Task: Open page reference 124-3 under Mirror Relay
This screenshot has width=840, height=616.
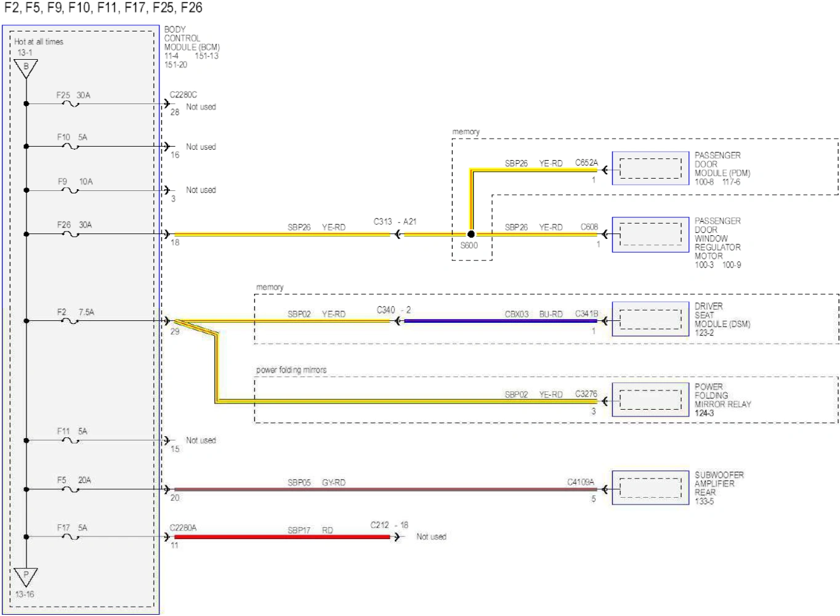Action: (x=705, y=413)
